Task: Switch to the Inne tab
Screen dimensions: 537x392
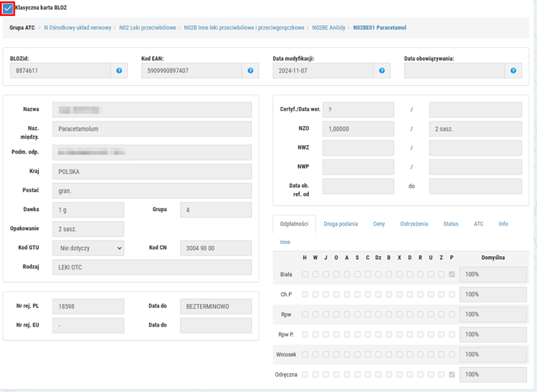Action: (285, 242)
